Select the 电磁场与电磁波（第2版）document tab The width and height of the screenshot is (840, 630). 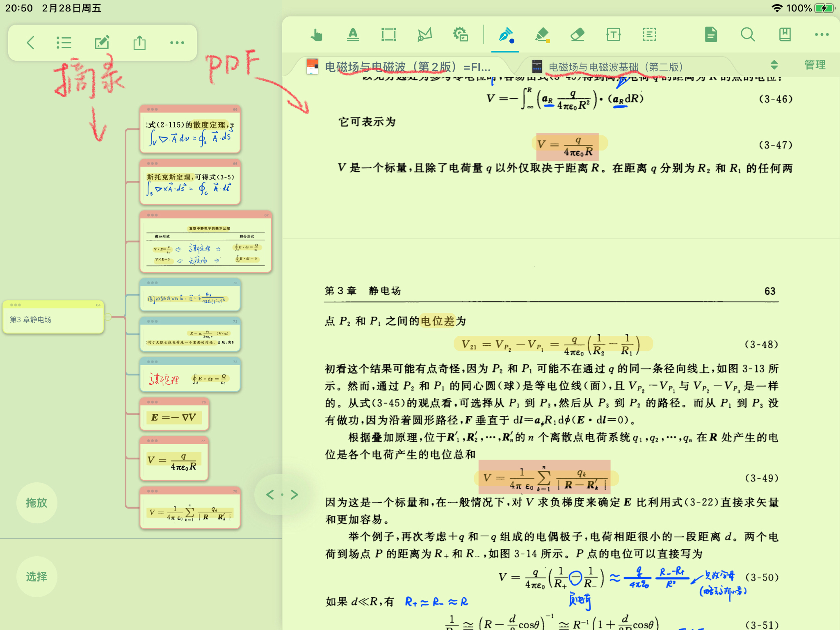tap(406, 65)
